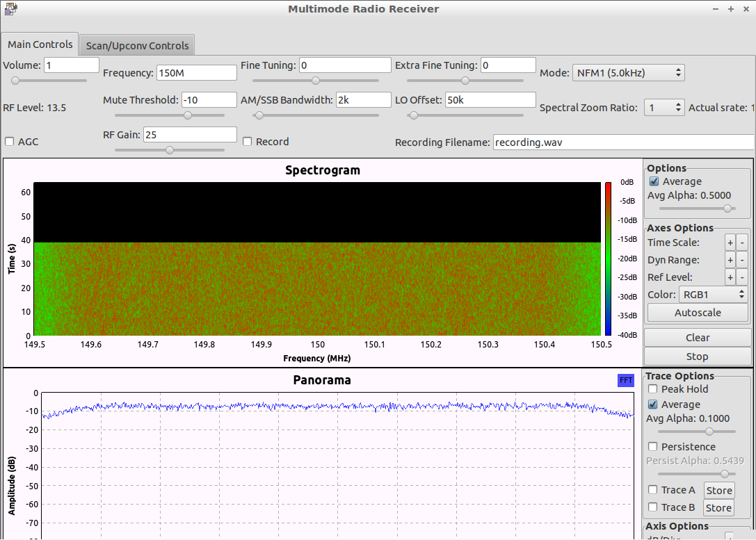
Task: Decrease Ref Level with the minus icon
Action: coord(741,277)
